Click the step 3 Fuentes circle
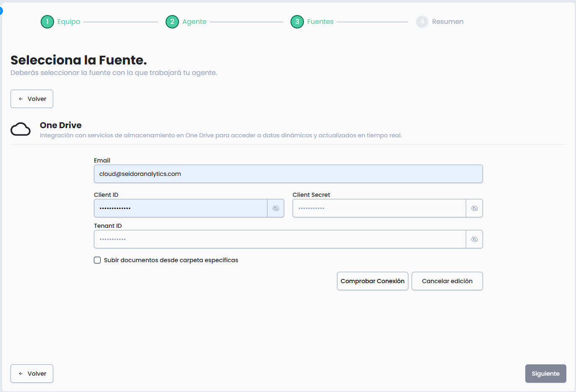 (297, 22)
